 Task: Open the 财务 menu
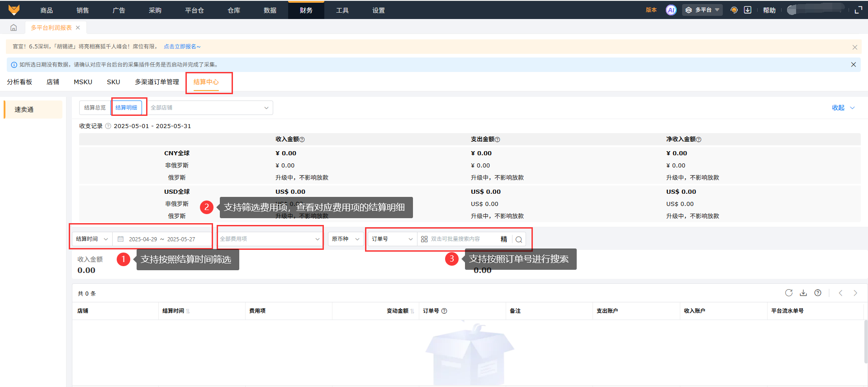point(306,10)
